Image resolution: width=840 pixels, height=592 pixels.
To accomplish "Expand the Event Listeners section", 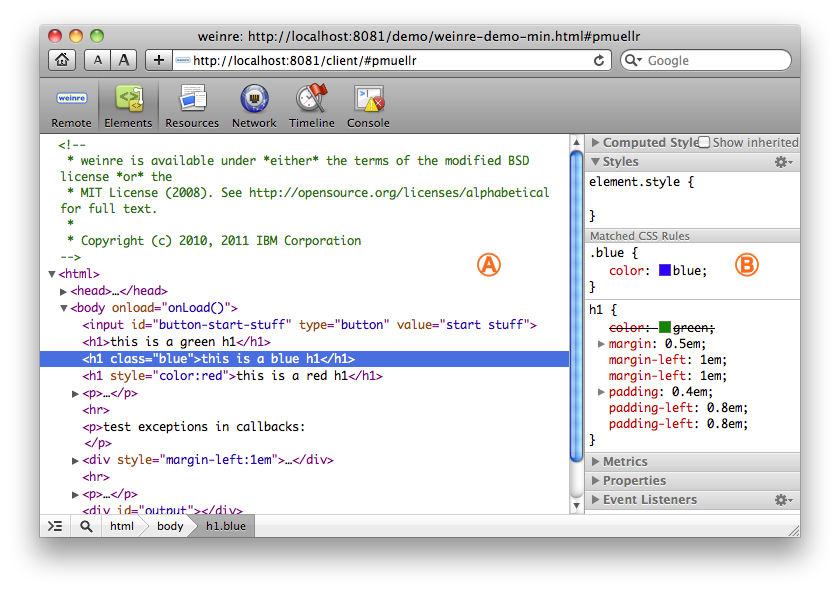I will coord(649,500).
